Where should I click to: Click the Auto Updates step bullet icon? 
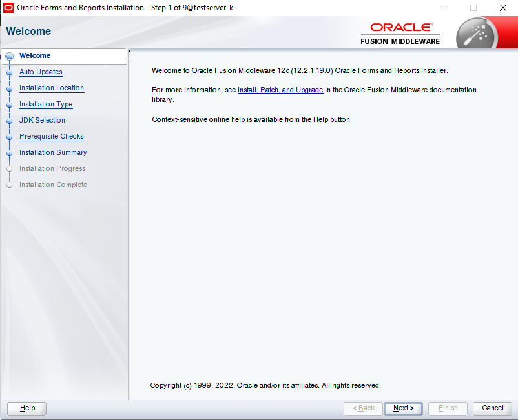10,72
